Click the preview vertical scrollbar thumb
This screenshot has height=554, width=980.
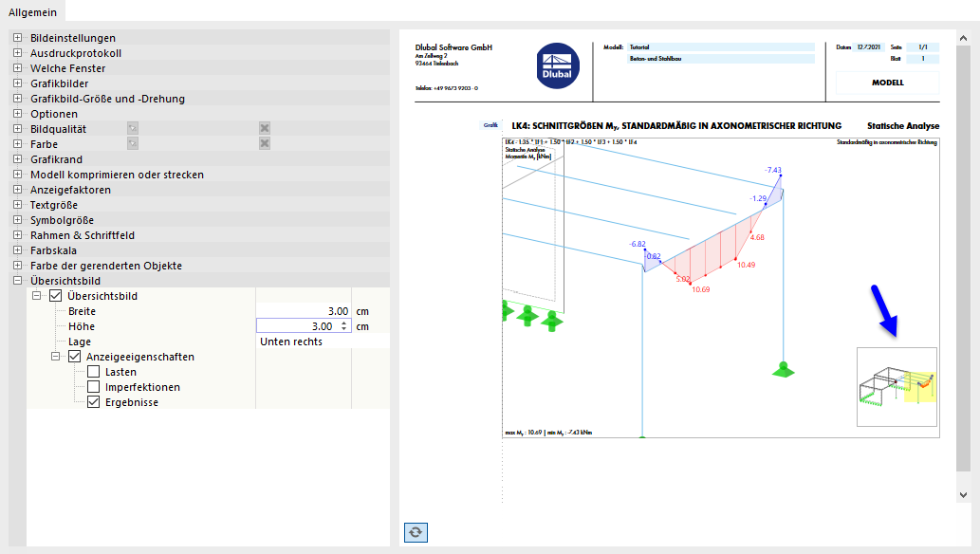(963, 258)
